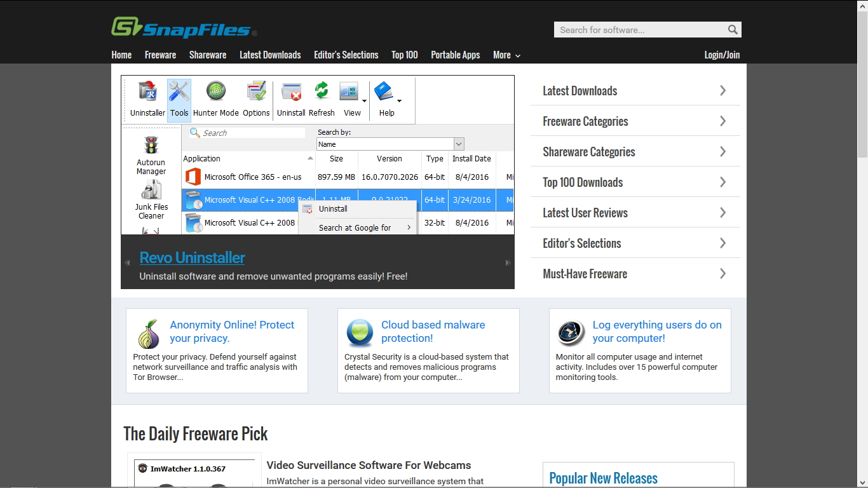
Task: Open Editor's Selections sidebar chevron
Action: tap(722, 243)
